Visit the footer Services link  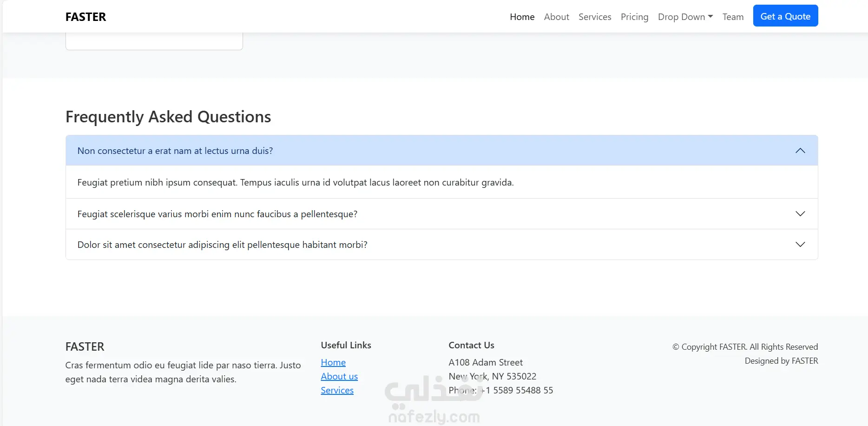pyautogui.click(x=337, y=390)
